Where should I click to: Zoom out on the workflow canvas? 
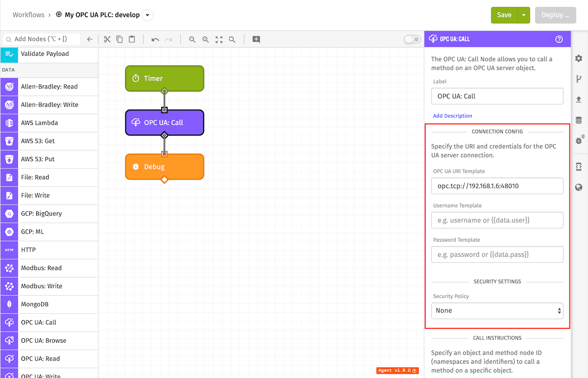point(193,39)
